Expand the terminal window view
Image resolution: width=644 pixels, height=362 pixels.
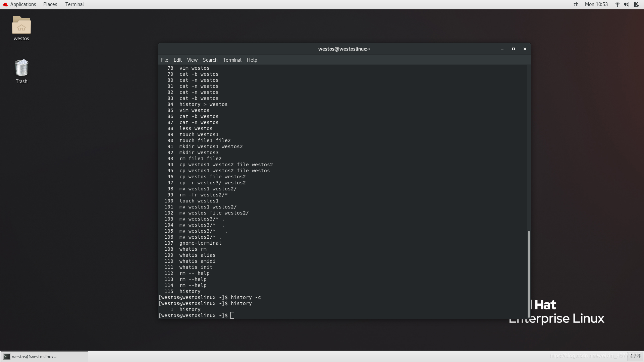coord(514,49)
